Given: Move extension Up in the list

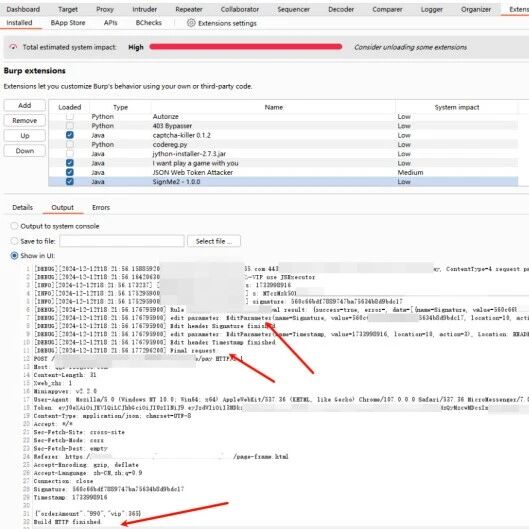Looking at the screenshot, I should tap(25, 136).
